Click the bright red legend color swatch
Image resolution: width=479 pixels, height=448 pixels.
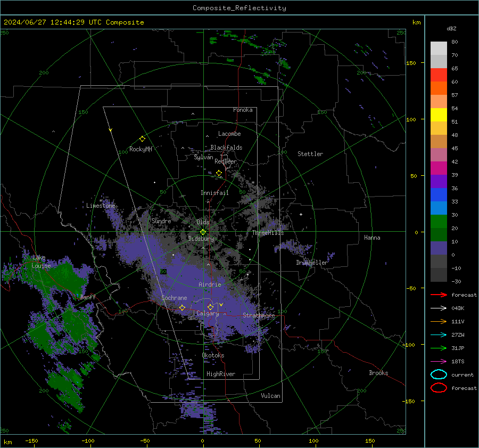coord(439,75)
